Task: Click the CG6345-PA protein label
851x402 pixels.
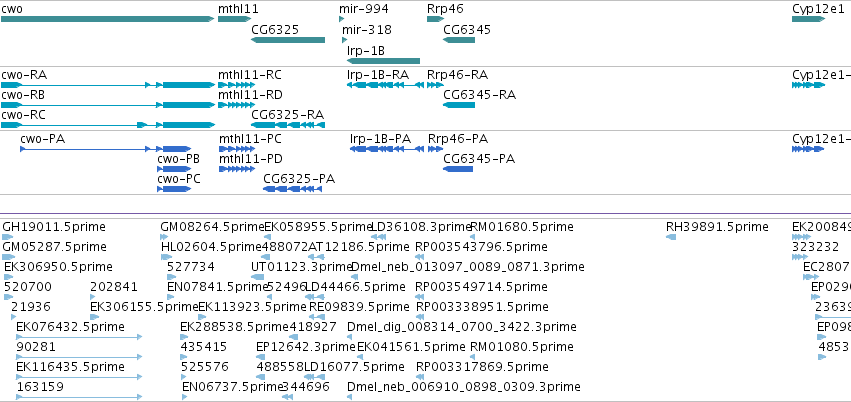Action: [x=479, y=159]
